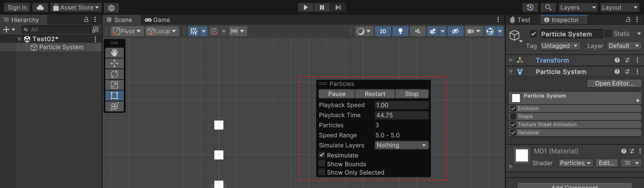Click the Restart particles button
This screenshot has width=644, height=188.
[x=375, y=94]
